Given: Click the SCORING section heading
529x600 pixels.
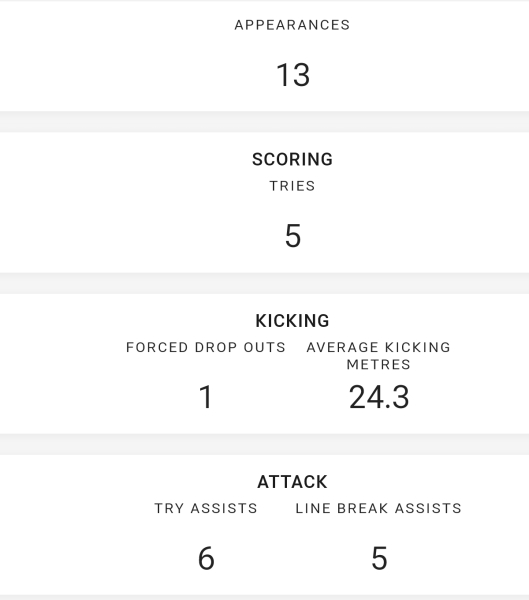Looking at the screenshot, I should 292,159.
